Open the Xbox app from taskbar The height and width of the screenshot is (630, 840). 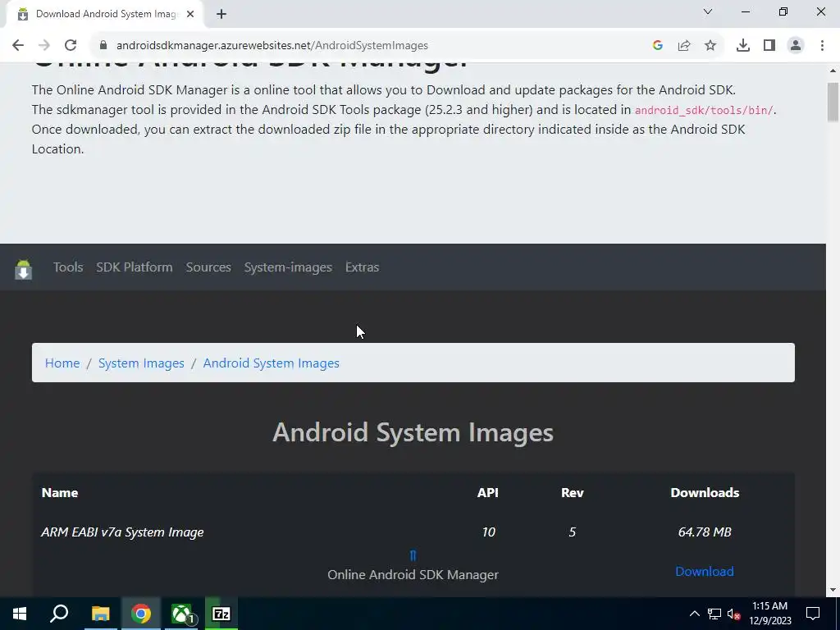click(x=182, y=614)
